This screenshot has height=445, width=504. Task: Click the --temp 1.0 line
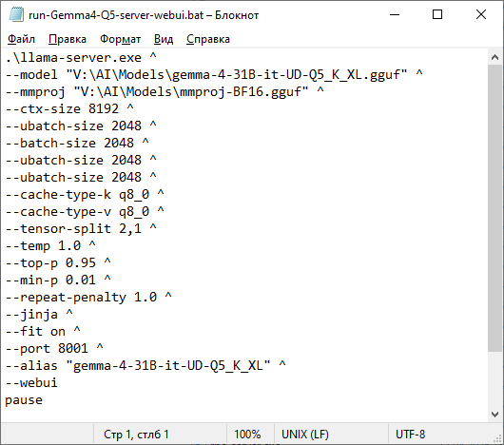[50, 246]
